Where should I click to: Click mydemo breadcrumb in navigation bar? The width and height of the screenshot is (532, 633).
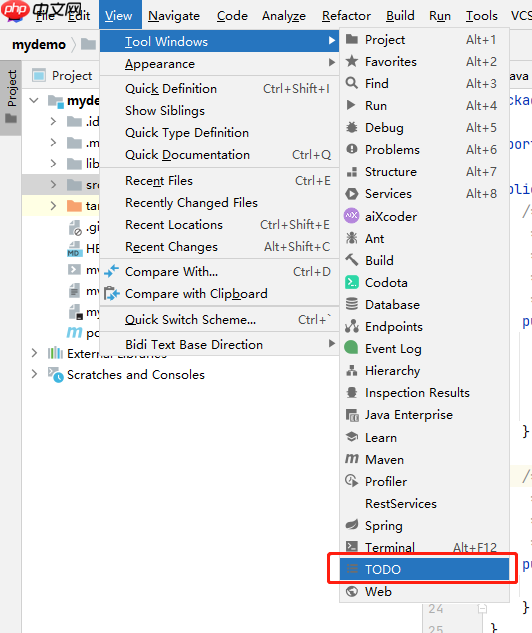coord(39,44)
